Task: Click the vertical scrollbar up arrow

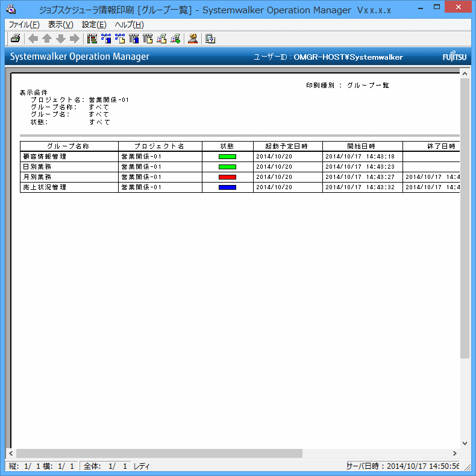Action: pos(465,73)
